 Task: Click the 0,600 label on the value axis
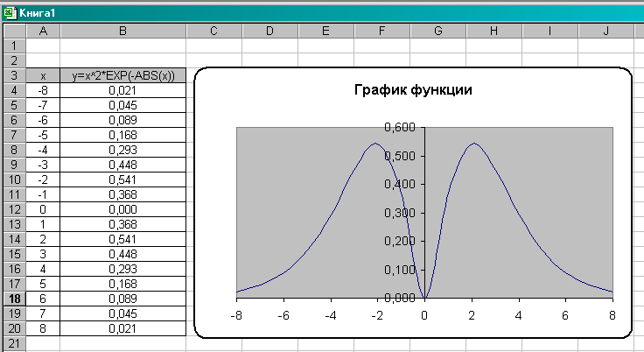(400, 127)
